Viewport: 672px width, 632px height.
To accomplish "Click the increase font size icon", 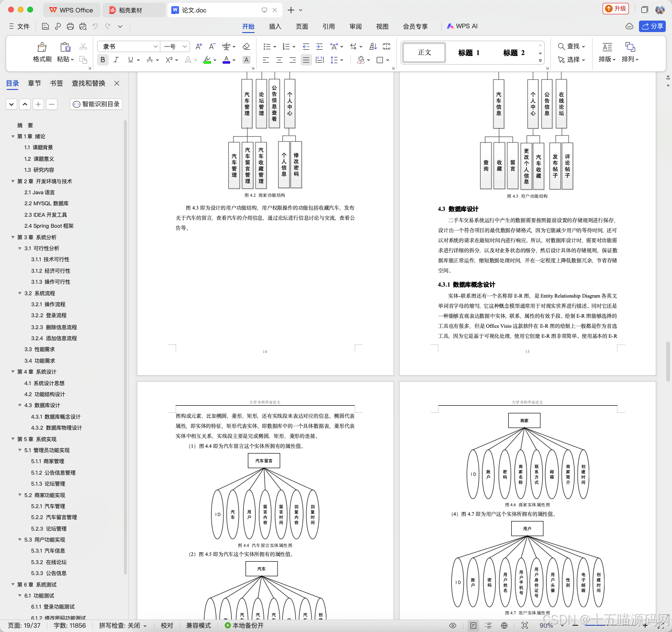I will [x=199, y=46].
